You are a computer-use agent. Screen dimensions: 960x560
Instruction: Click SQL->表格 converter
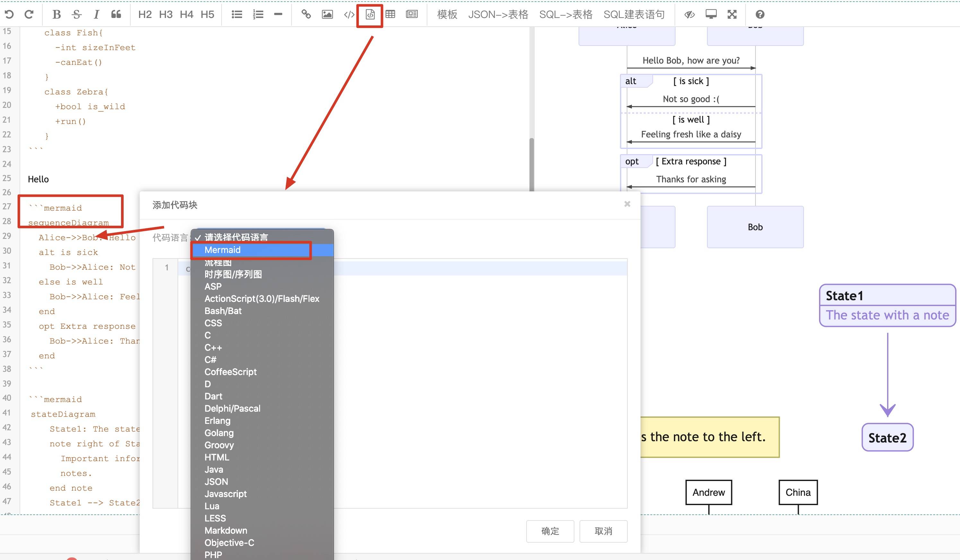(566, 14)
